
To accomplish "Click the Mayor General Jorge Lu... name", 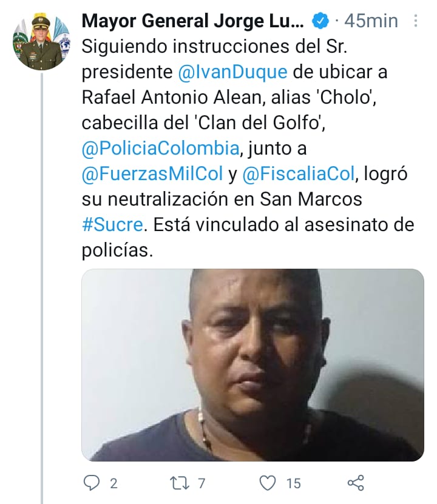I will pos(192,21).
